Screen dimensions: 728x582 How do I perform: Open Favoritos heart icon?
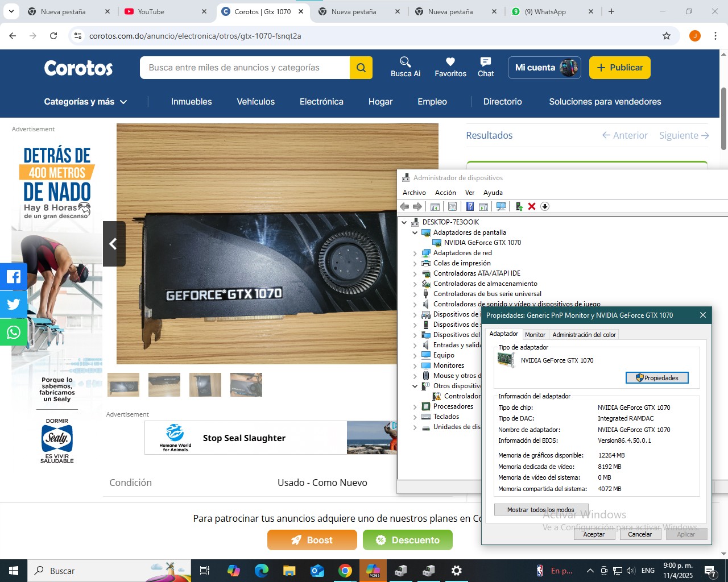[x=450, y=67]
